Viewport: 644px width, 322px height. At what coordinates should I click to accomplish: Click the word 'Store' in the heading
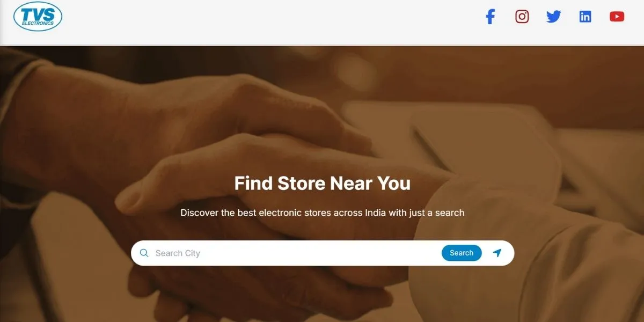click(301, 184)
